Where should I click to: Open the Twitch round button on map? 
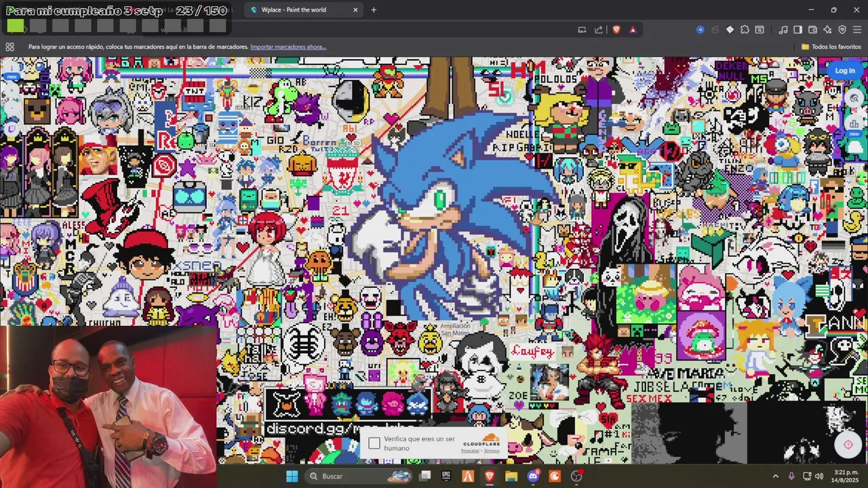pos(12,130)
